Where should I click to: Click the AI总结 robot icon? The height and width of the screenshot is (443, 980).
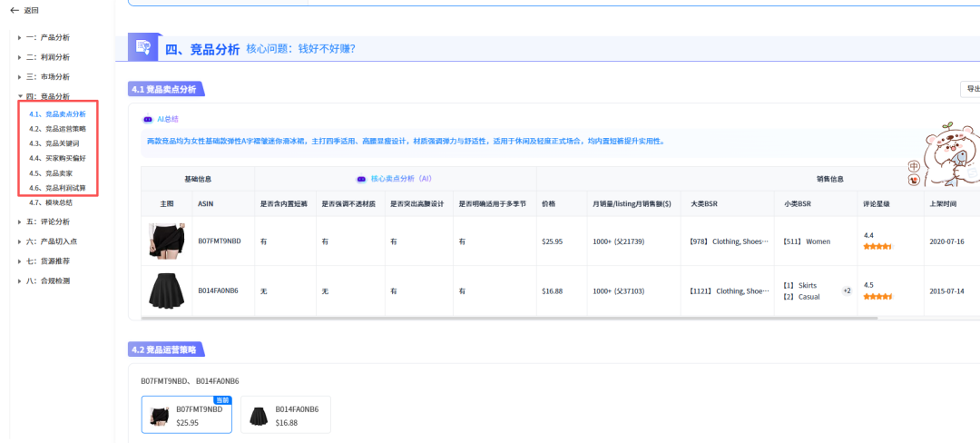(x=148, y=119)
